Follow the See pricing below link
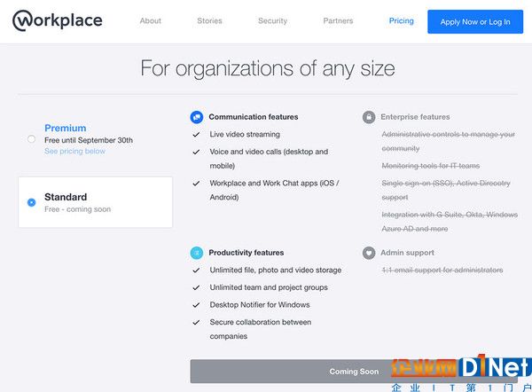Viewport: 532px width, 392px height. (74, 152)
